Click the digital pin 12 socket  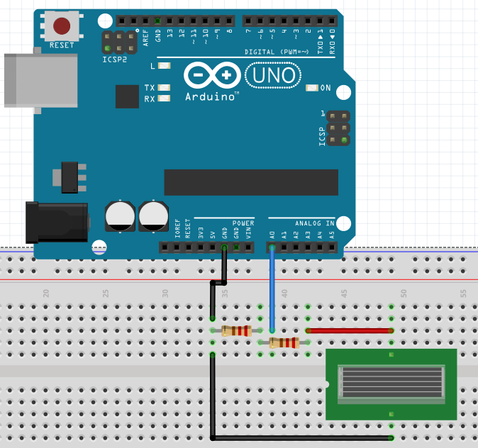click(182, 21)
